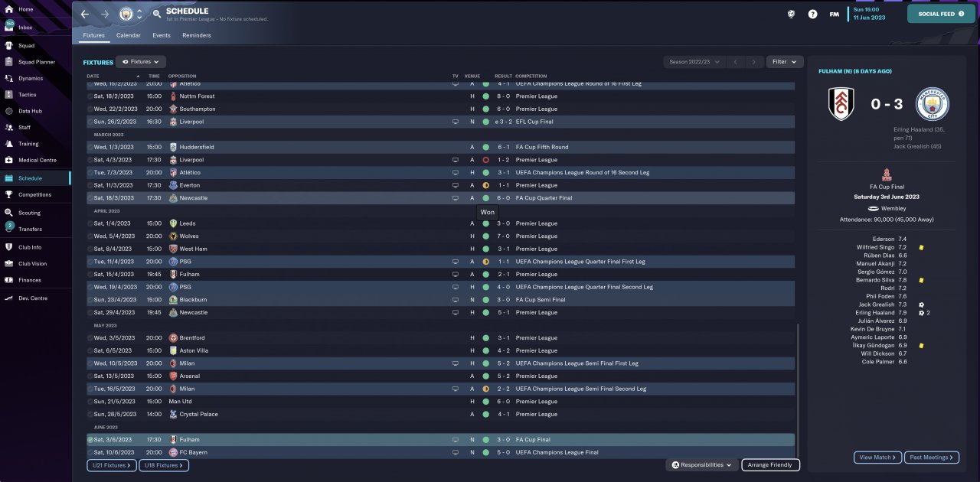Image resolution: width=980 pixels, height=482 pixels.
Task: Go to the Staff section
Action: click(x=34, y=127)
